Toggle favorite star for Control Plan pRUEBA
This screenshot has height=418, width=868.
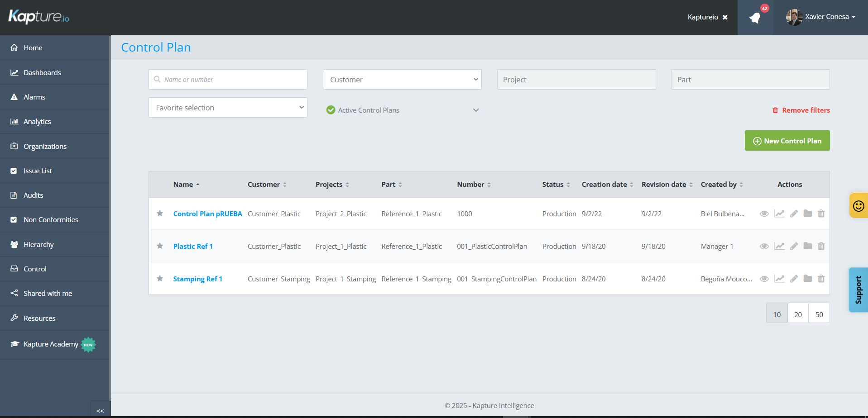[160, 213]
